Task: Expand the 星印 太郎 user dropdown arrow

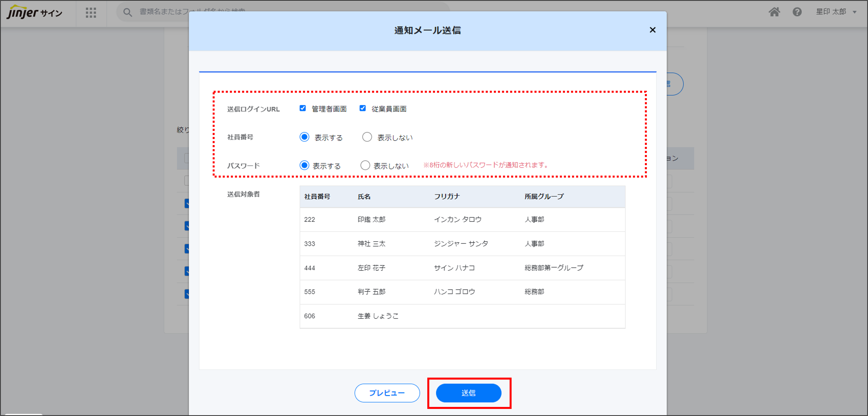Action: click(855, 12)
